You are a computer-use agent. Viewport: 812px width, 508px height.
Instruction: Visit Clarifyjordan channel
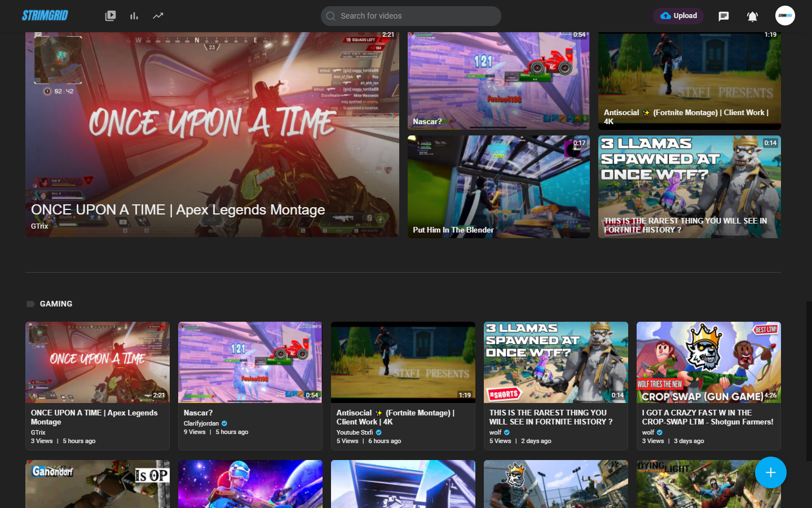(x=201, y=423)
